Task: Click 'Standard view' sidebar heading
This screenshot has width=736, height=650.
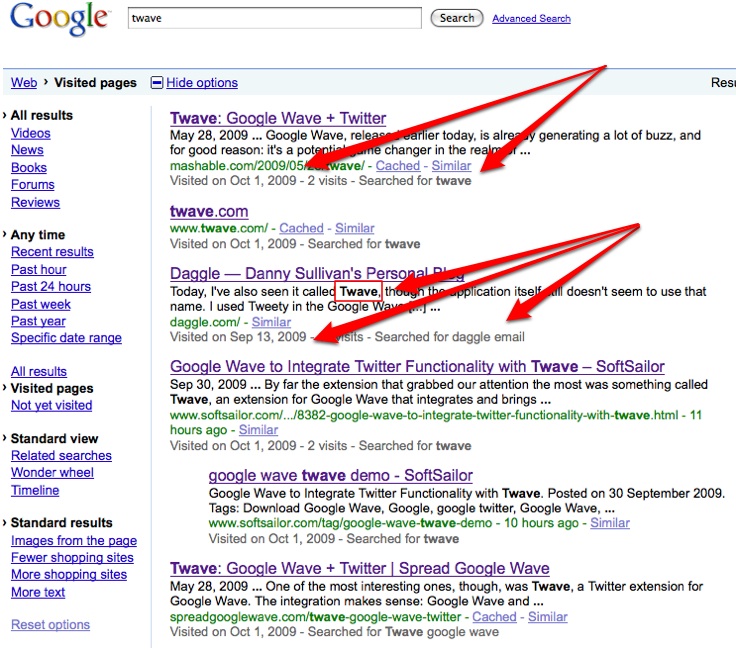Action: tap(54, 439)
